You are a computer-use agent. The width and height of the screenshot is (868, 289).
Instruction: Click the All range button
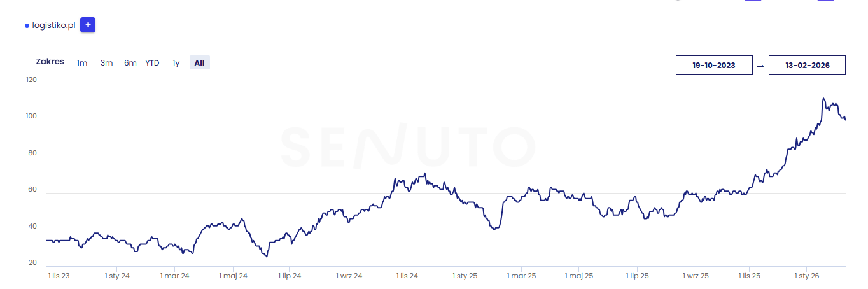(x=199, y=62)
